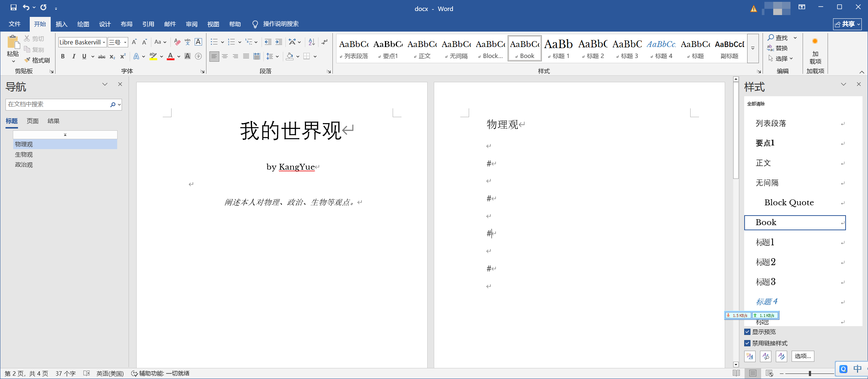This screenshot has height=379, width=868.
Task: Click the 共享 button
Action: 847,24
